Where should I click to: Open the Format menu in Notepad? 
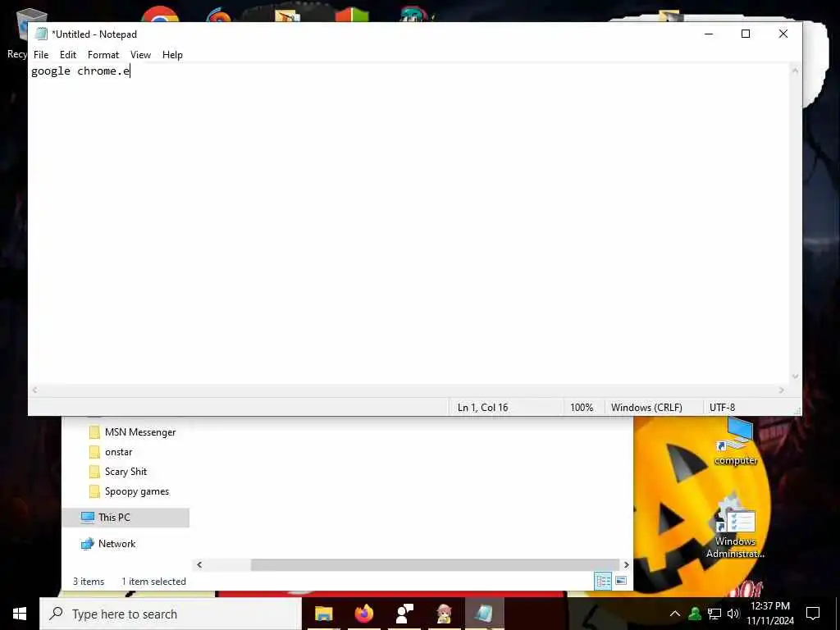[x=103, y=55]
